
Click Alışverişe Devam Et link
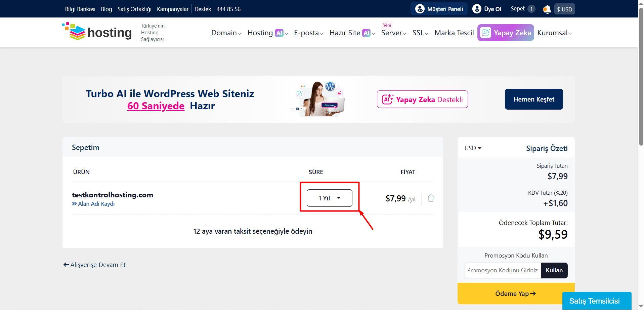point(94,265)
